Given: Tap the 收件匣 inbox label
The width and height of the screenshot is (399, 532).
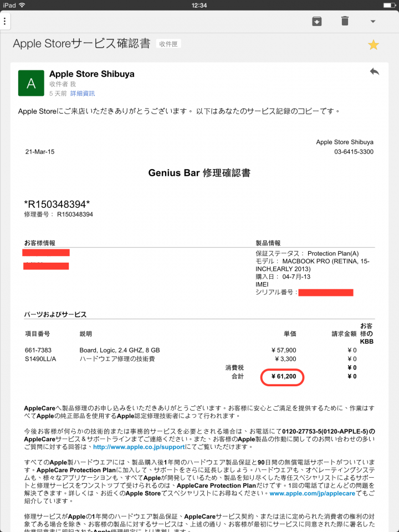Looking at the screenshot, I should pyautogui.click(x=168, y=44).
